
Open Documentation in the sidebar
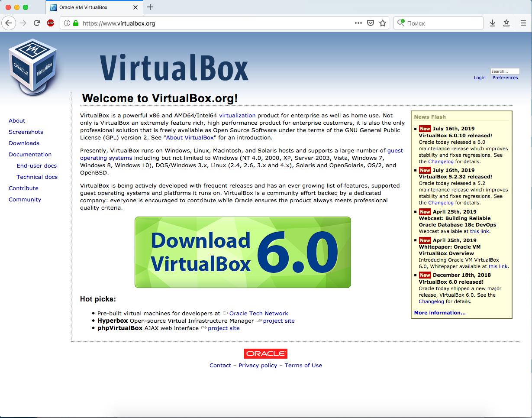pos(30,154)
